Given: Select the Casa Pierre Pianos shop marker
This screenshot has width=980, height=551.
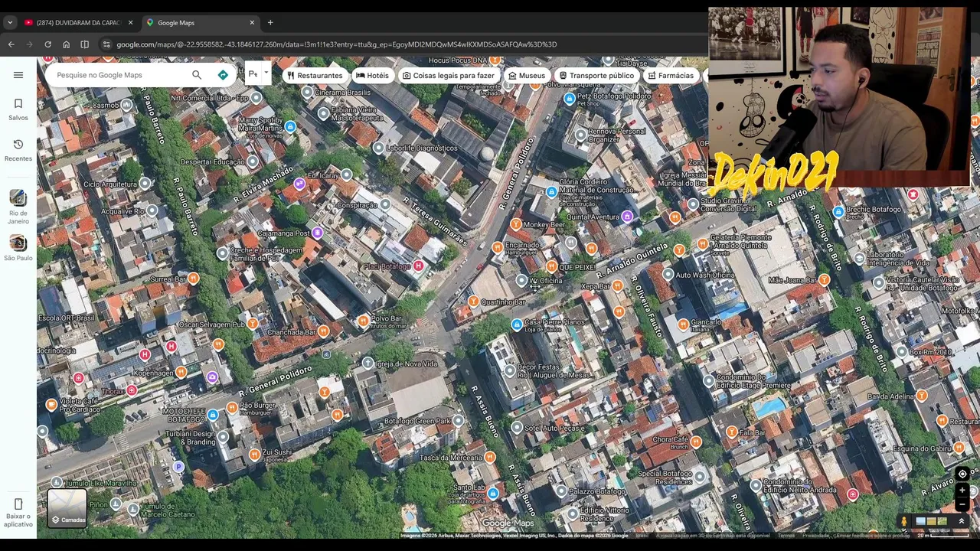Looking at the screenshot, I should tap(517, 325).
